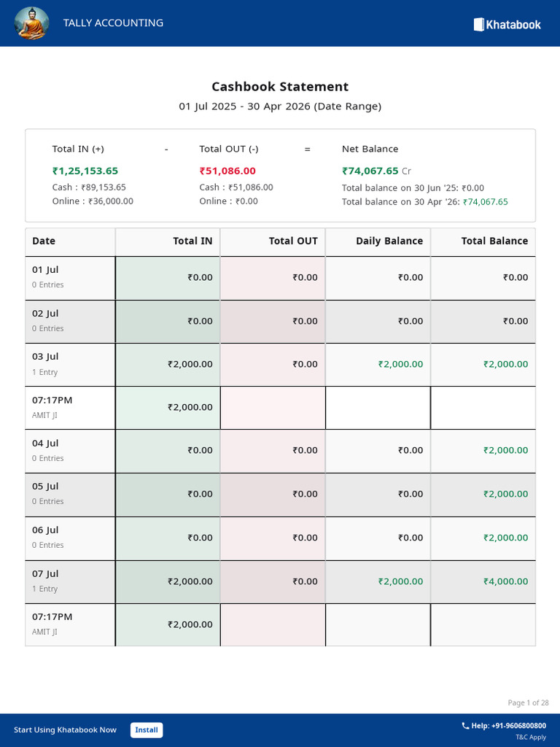This screenshot has width=560, height=747.
Task: Click the 03 Jul date cell
Action: [x=70, y=365]
